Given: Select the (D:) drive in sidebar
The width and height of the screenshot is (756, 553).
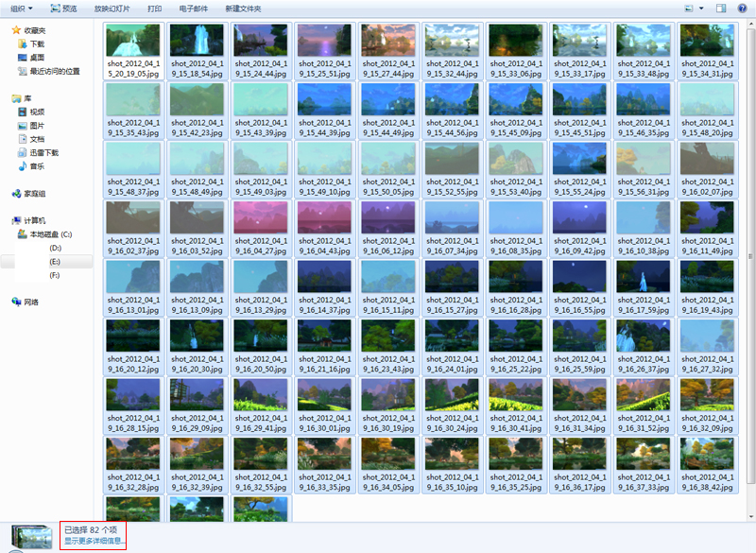Looking at the screenshot, I should coord(55,248).
